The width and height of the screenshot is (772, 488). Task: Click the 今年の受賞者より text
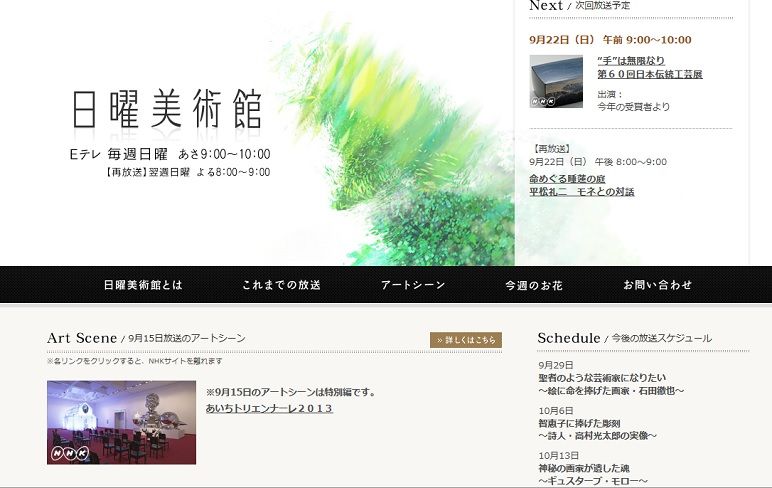click(633, 106)
